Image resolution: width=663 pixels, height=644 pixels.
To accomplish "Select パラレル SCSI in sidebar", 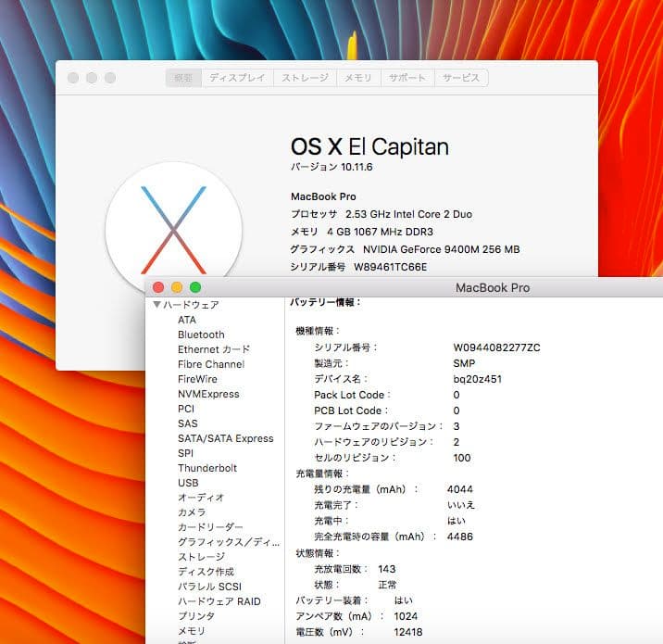I will tap(209, 587).
